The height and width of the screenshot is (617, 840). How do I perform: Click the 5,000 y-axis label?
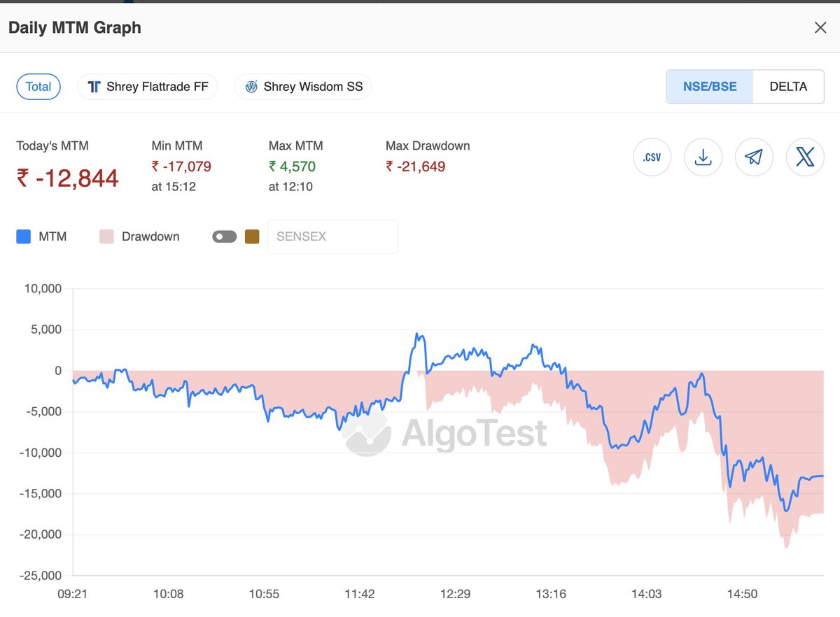[46, 329]
